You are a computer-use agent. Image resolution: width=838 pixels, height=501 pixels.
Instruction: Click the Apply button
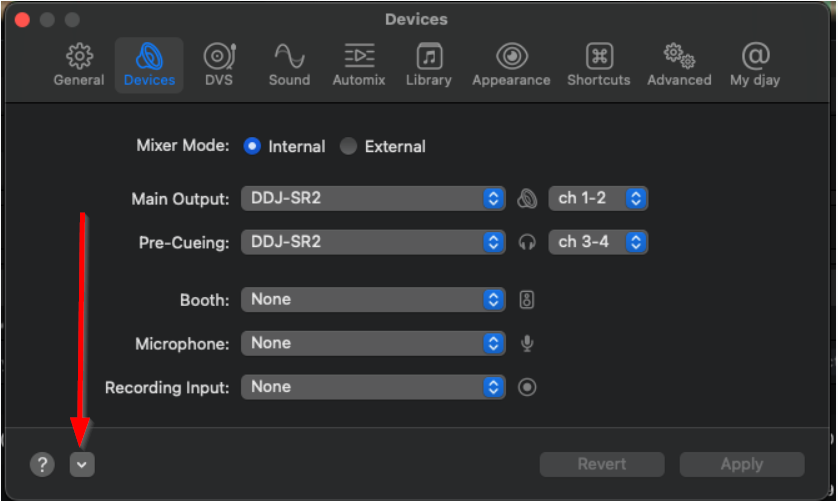tap(742, 464)
